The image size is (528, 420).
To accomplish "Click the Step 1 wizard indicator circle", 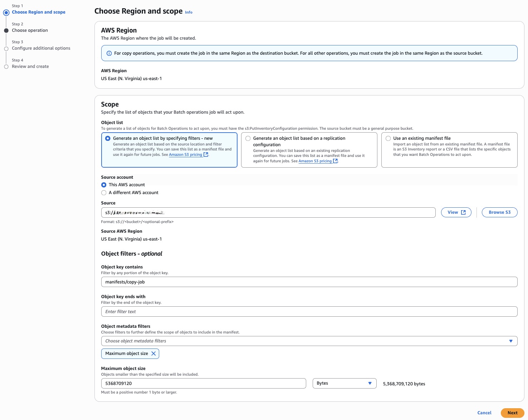I will (x=6, y=13).
